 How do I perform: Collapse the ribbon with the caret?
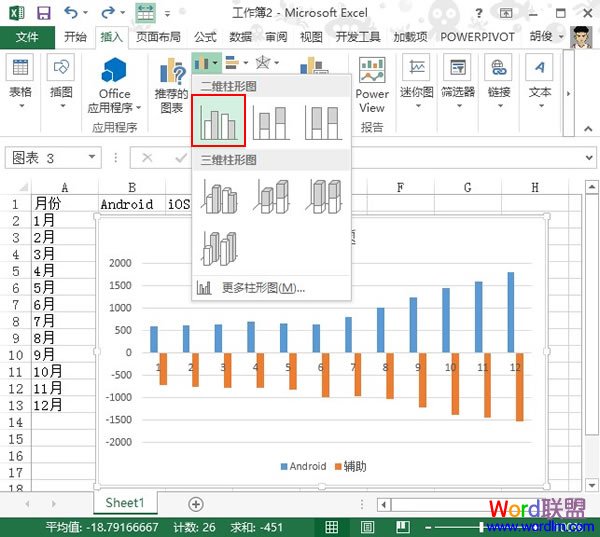click(588, 129)
